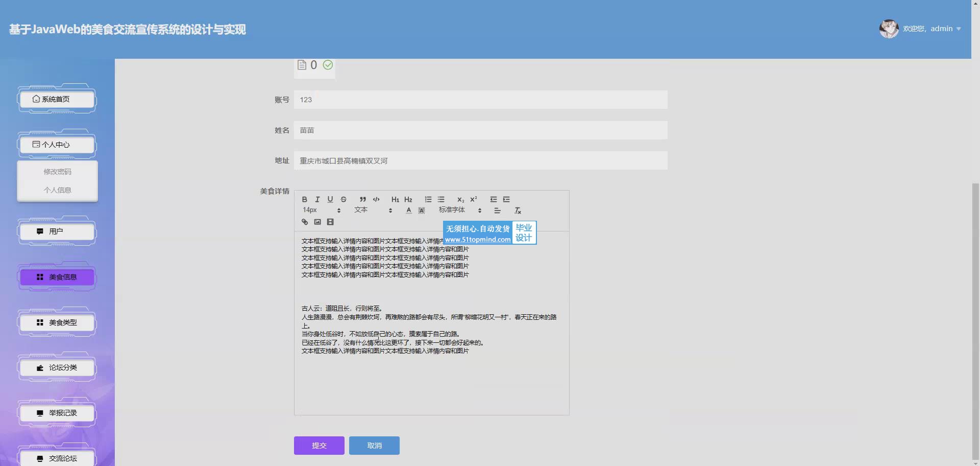Click the code block icon
Viewport: 980px width, 466px height.
tap(376, 199)
